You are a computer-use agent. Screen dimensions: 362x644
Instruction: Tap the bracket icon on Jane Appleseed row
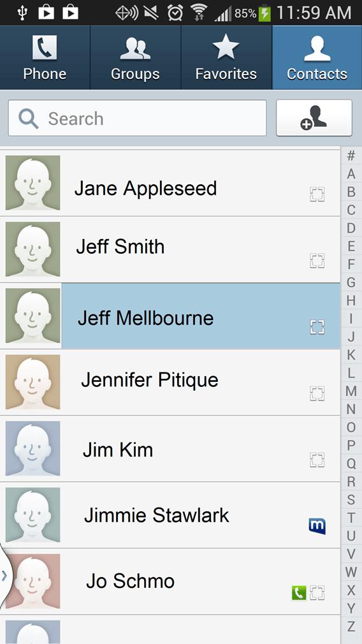(317, 194)
